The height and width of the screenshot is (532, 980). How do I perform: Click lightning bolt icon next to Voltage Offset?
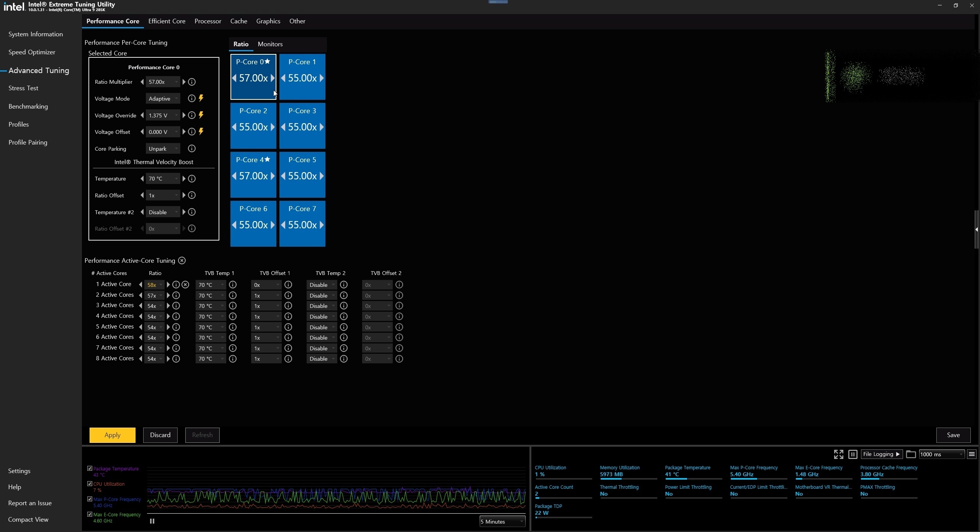pos(201,132)
